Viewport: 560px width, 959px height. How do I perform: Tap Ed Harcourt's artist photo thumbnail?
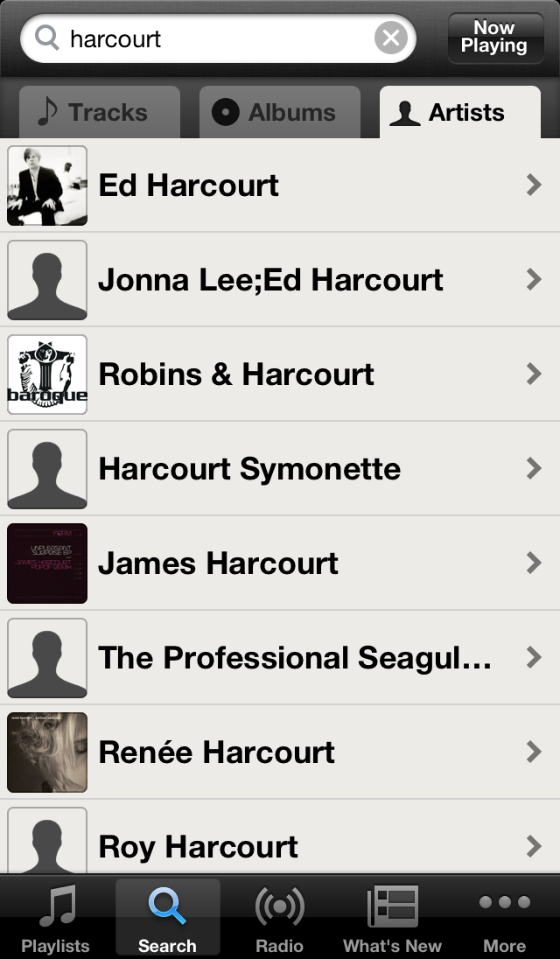[x=47, y=185]
